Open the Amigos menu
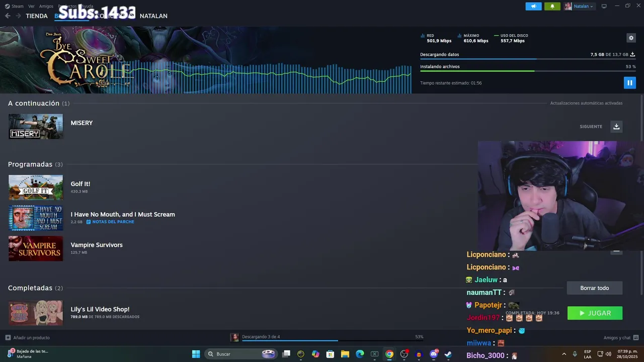This screenshot has width=644, height=362. click(x=46, y=6)
